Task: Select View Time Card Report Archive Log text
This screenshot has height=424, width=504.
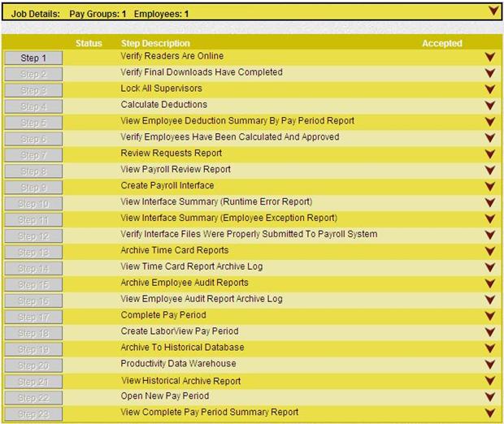Action: point(191,266)
